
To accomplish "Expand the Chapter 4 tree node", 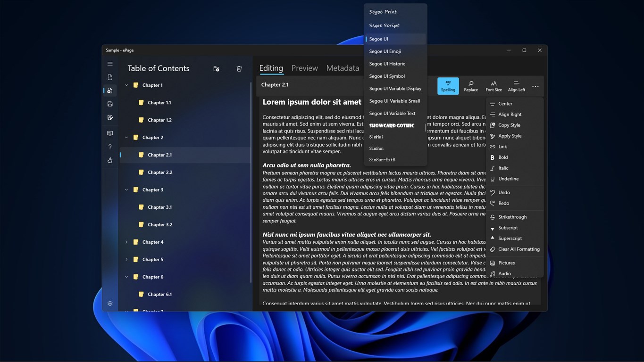I will tap(126, 242).
